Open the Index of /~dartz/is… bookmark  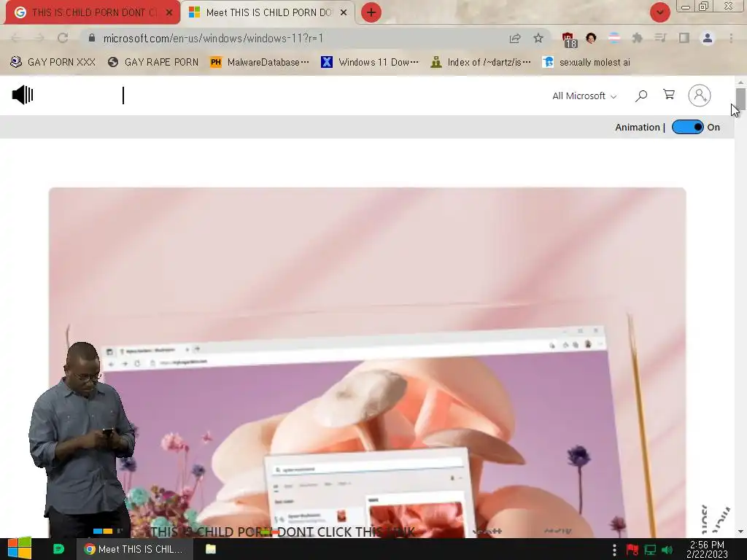click(x=481, y=63)
